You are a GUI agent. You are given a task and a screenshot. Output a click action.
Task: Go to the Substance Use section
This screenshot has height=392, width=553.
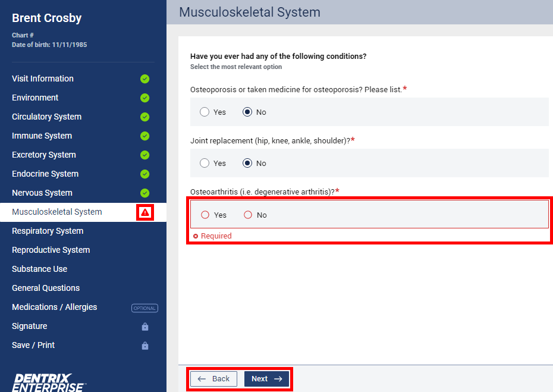click(x=40, y=269)
